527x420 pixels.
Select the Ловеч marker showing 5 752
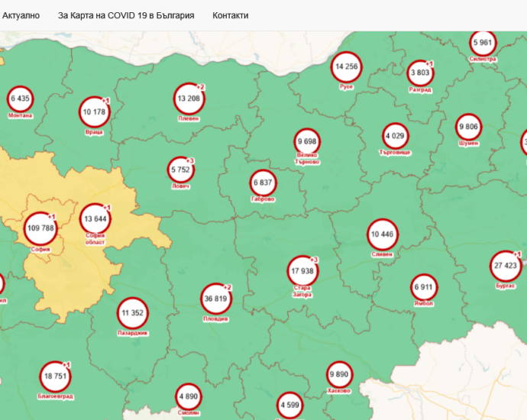click(x=181, y=170)
